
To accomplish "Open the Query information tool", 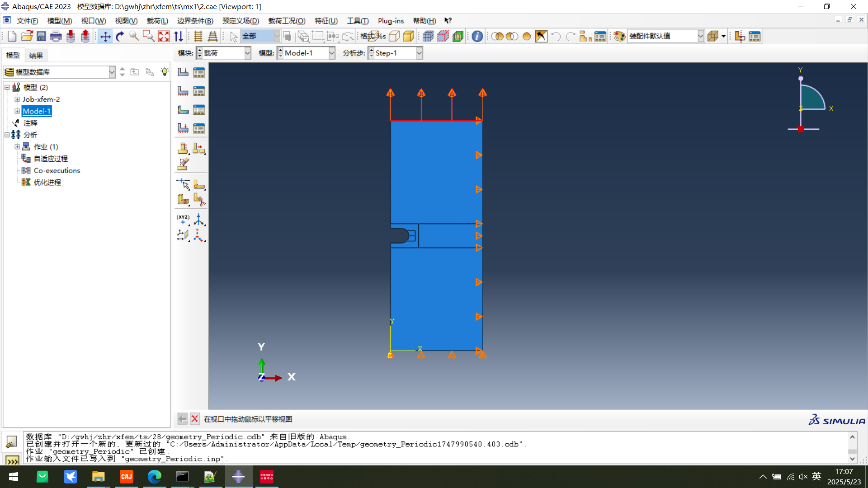I will (477, 37).
